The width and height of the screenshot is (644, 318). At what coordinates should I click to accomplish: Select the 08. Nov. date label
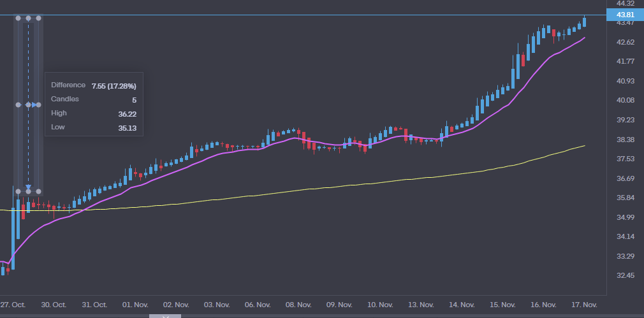click(x=297, y=305)
